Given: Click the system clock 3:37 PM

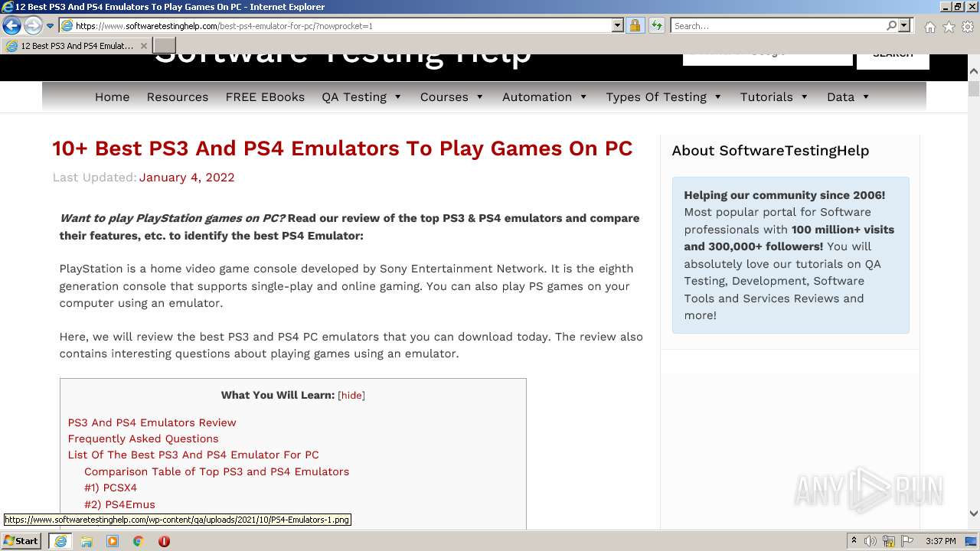Looking at the screenshot, I should point(940,541).
